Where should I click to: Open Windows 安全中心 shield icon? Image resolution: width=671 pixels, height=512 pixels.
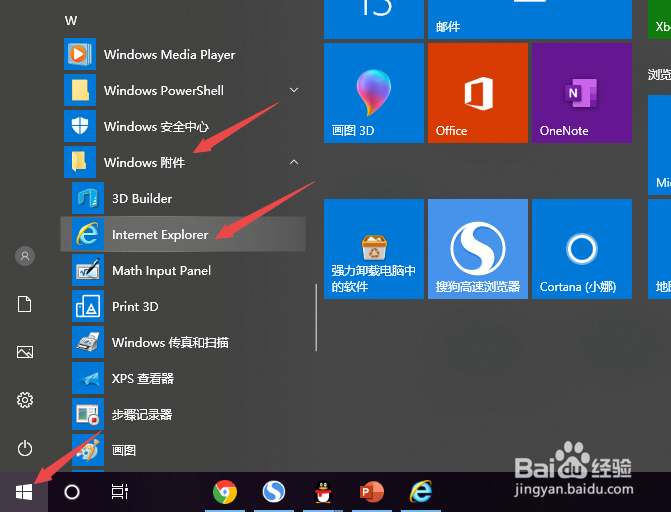pos(80,126)
